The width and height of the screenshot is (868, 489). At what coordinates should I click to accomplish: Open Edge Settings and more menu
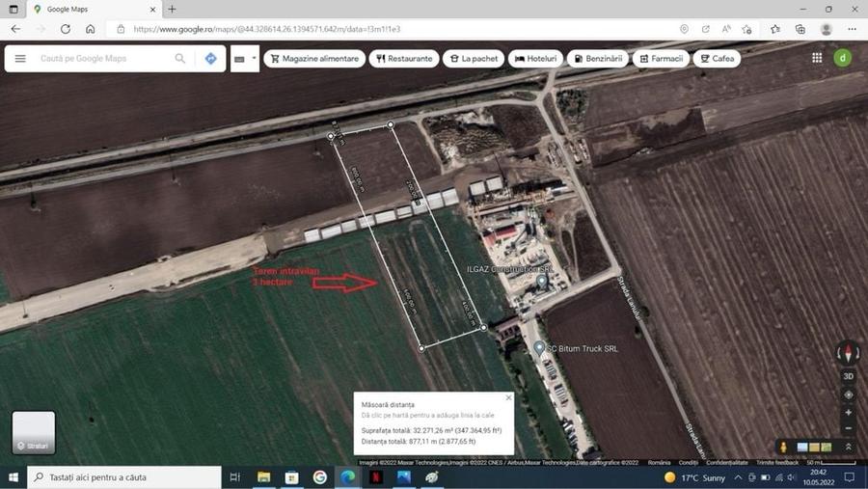[x=852, y=29]
